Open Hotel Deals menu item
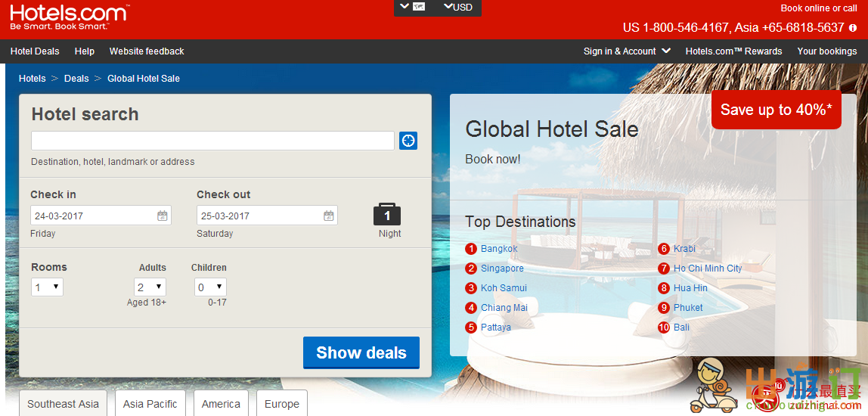Image resolution: width=868 pixels, height=416 pixels. 35,51
